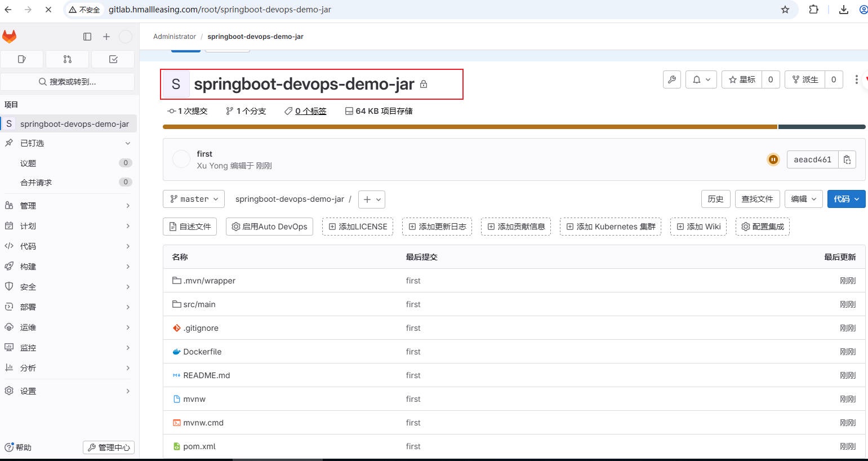Bookmark this page with star icon
This screenshot has height=461, width=868.
[x=785, y=10]
